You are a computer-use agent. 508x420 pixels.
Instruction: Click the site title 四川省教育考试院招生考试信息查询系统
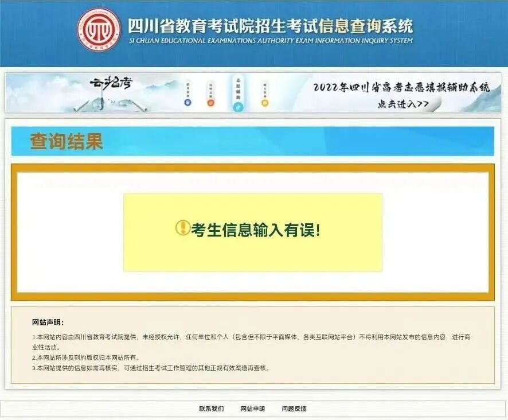271,26
